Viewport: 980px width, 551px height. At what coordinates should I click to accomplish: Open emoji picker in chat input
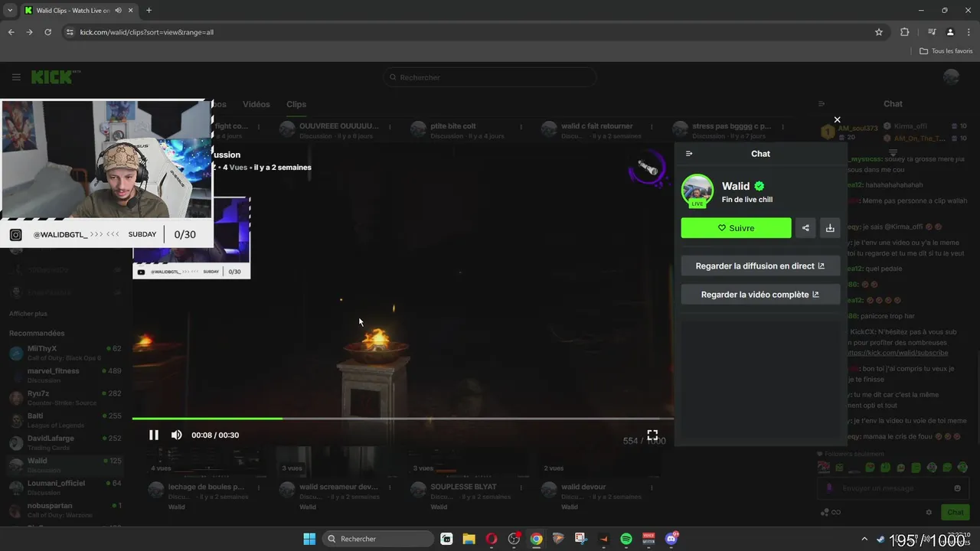[957, 488]
